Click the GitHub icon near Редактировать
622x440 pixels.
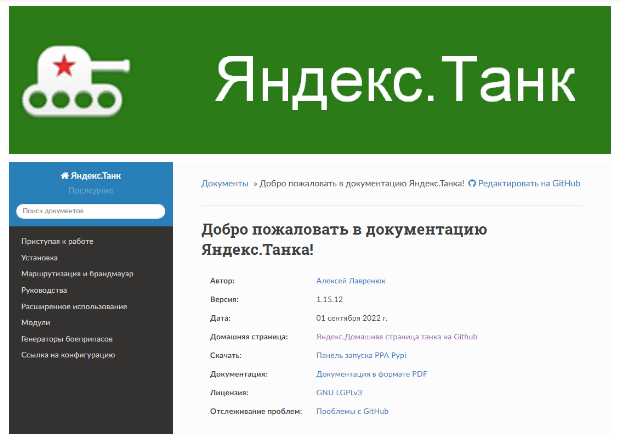click(x=472, y=183)
